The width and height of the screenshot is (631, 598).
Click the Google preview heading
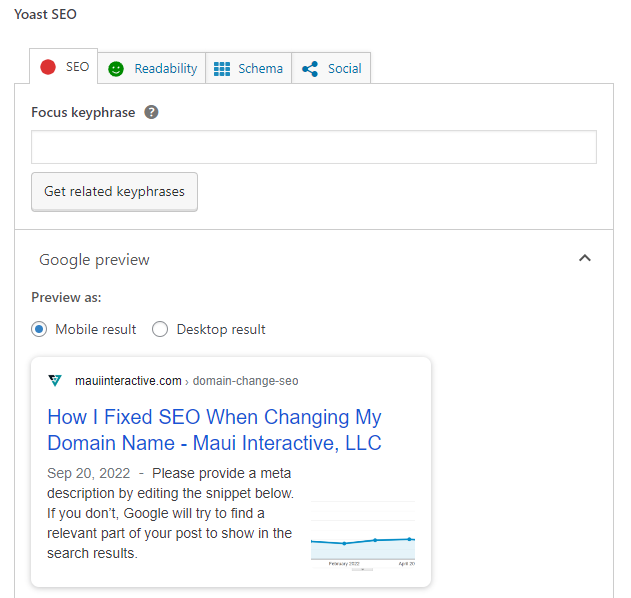tap(94, 260)
